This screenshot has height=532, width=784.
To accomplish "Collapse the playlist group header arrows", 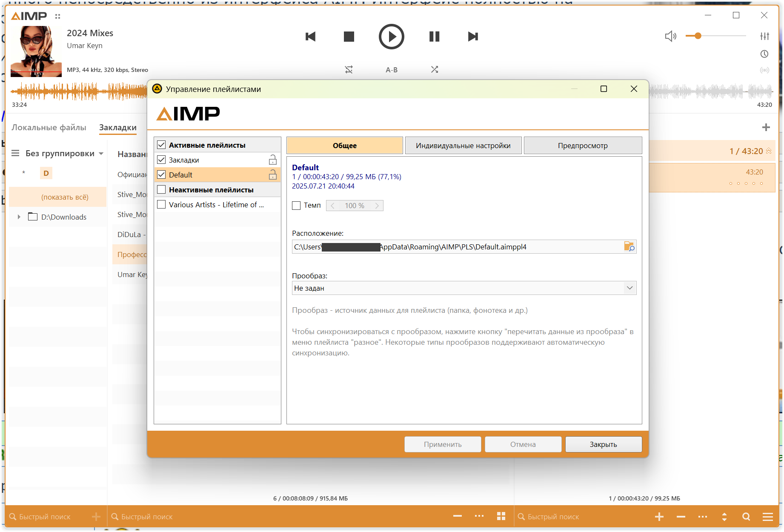I will coord(769,151).
